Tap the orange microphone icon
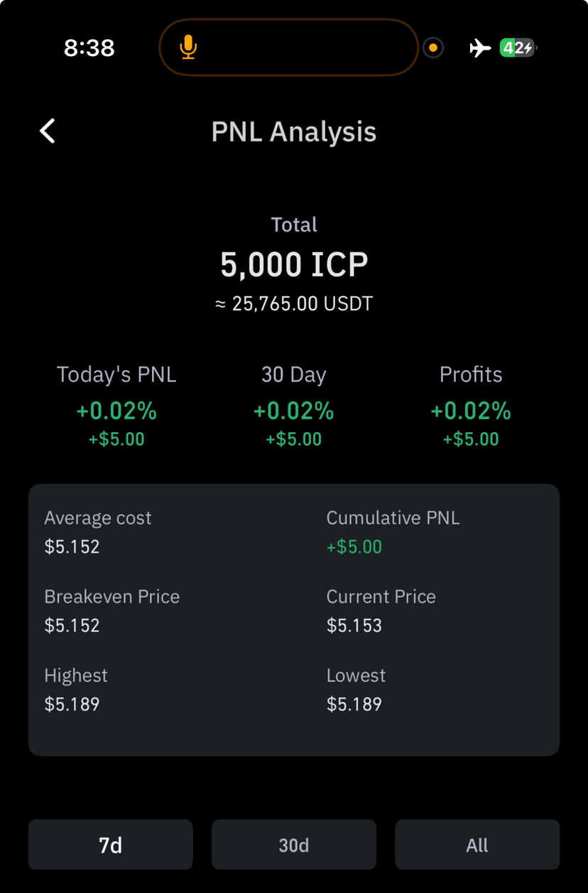The height and width of the screenshot is (893, 588). 188,48
